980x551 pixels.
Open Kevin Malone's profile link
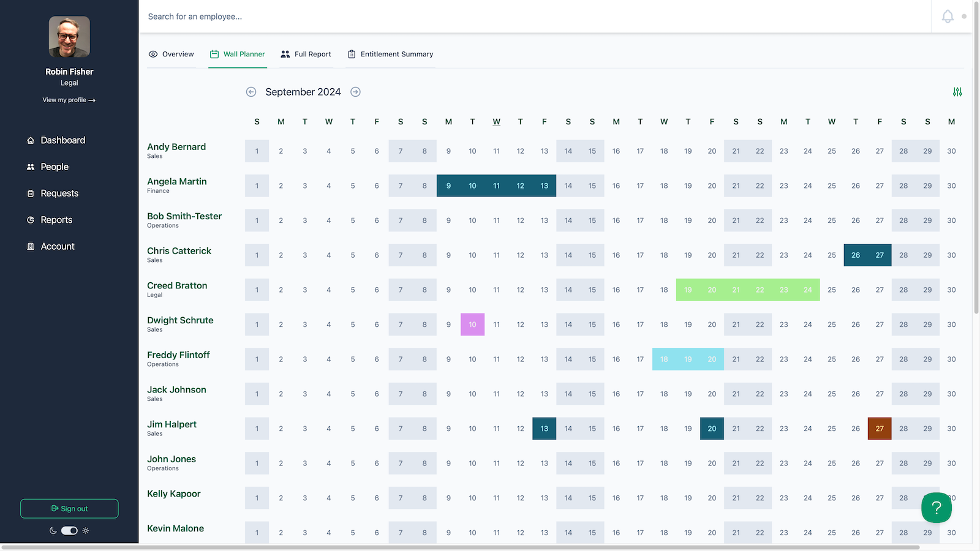[175, 528]
